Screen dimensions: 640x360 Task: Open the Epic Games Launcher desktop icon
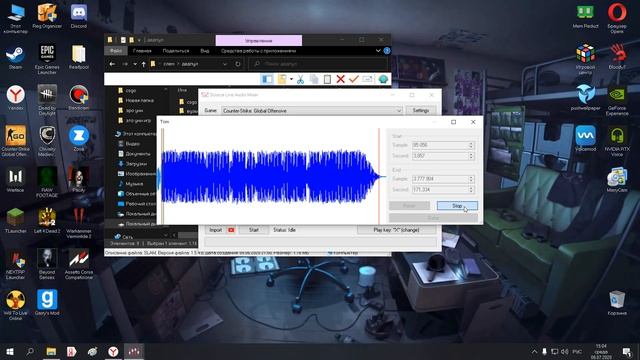[x=47, y=60]
